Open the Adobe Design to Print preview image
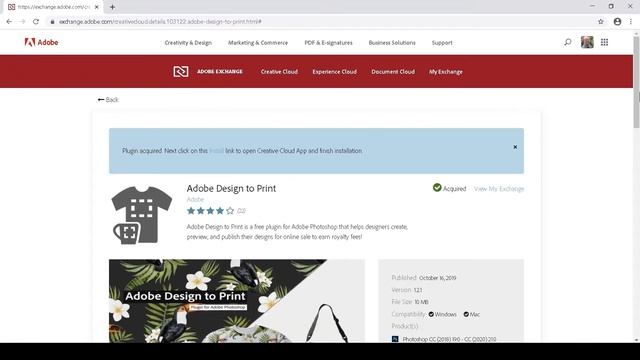This screenshot has width=640, height=360. click(x=237, y=301)
